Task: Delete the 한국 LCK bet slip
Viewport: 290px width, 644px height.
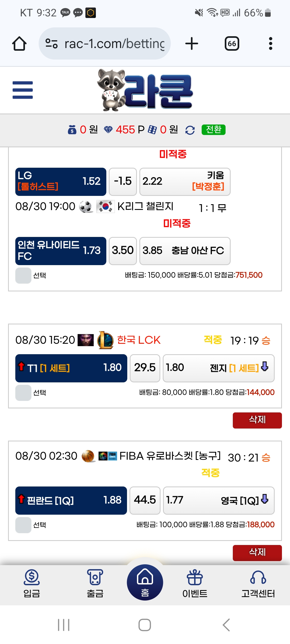Action: point(257,420)
